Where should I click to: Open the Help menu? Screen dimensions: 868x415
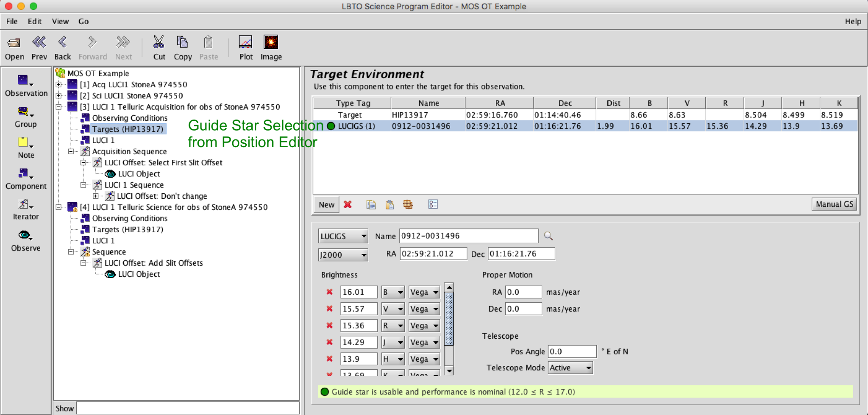(853, 21)
